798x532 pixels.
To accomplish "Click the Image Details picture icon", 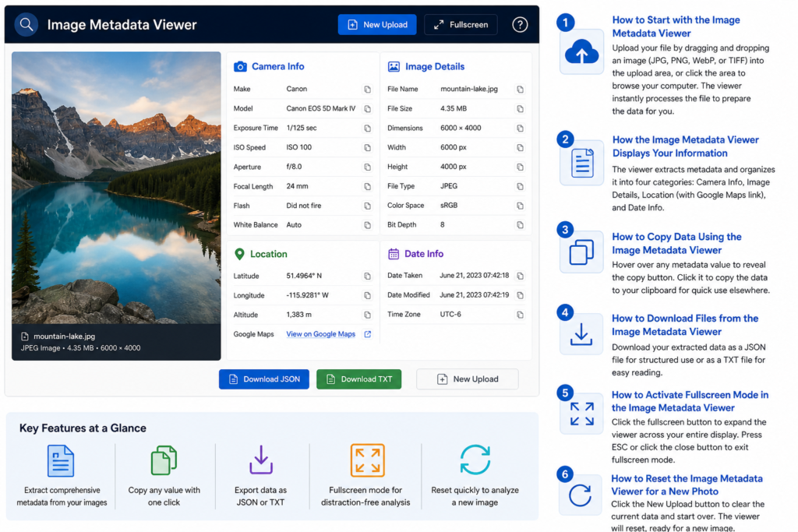I will [394, 67].
